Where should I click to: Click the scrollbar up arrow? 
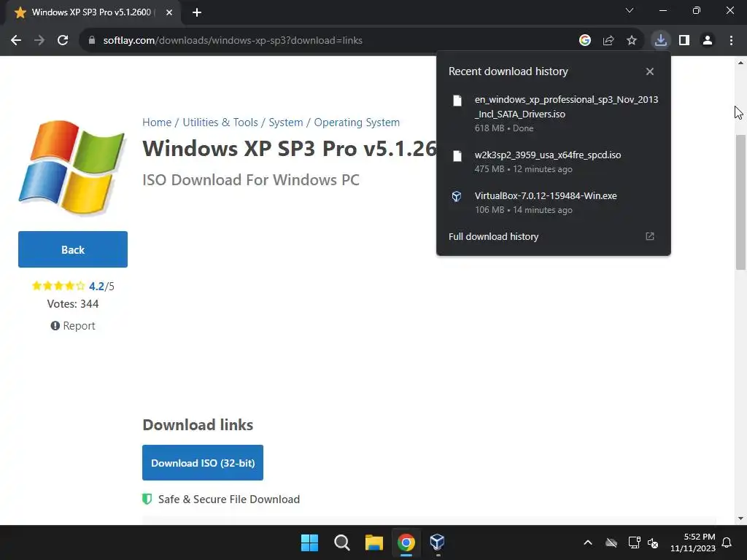[740, 63]
